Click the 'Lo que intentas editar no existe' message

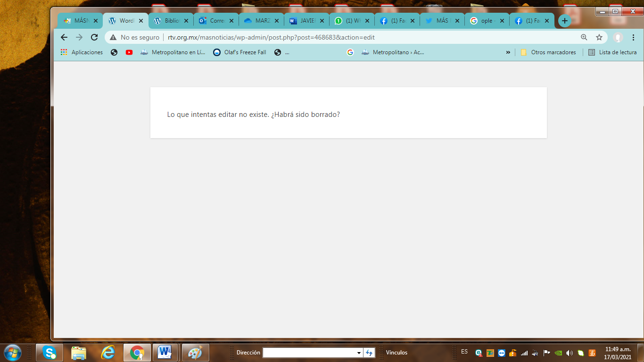(x=254, y=115)
